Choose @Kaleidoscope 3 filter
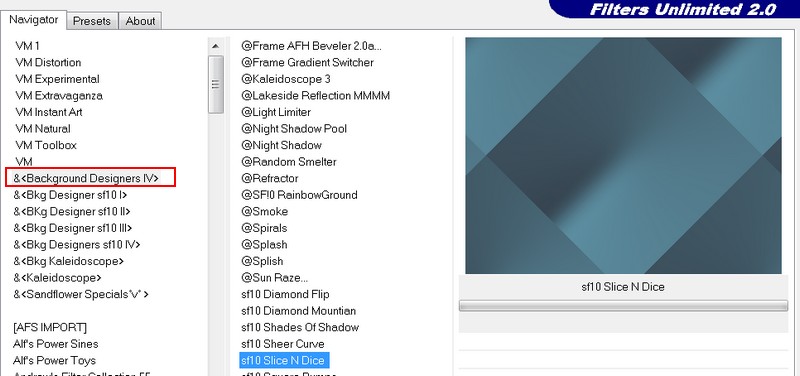This screenshot has height=376, width=800. (286, 79)
